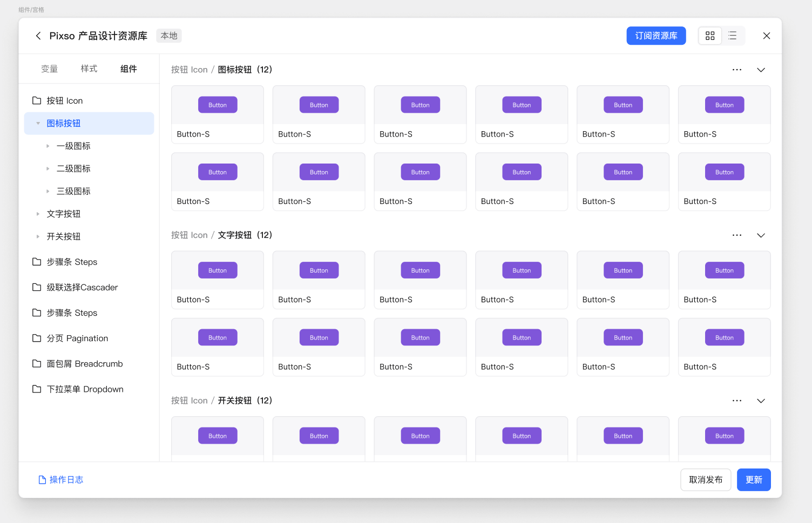Select the first Button-S thumbnail in 图标按钮
Image resolution: width=812 pixels, height=523 pixels.
(217, 114)
